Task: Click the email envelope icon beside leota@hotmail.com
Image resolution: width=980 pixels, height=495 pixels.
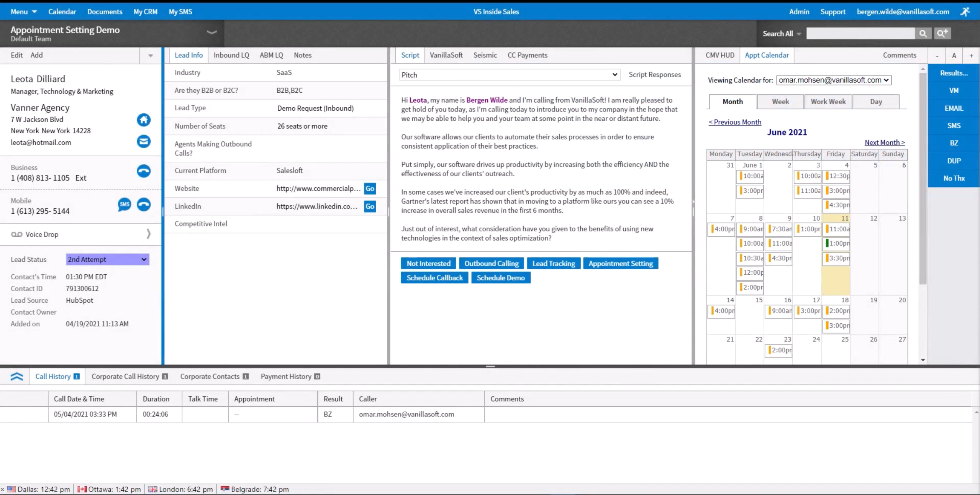Action: pyautogui.click(x=144, y=141)
